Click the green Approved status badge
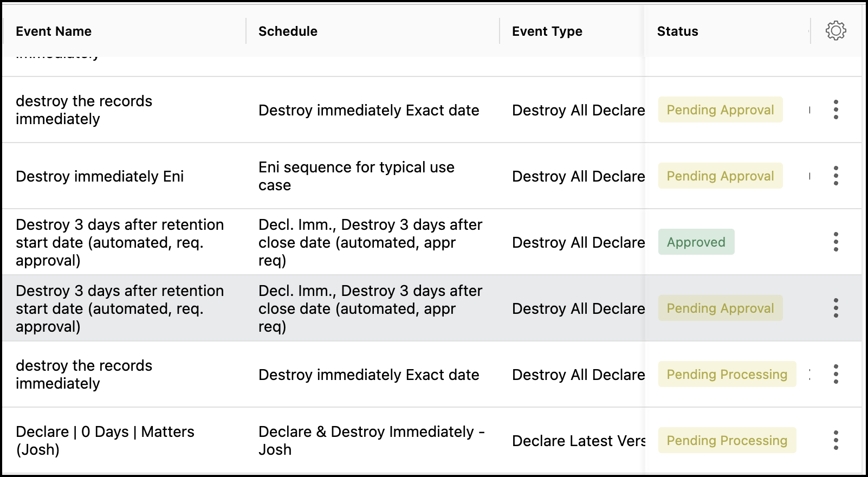 click(696, 242)
